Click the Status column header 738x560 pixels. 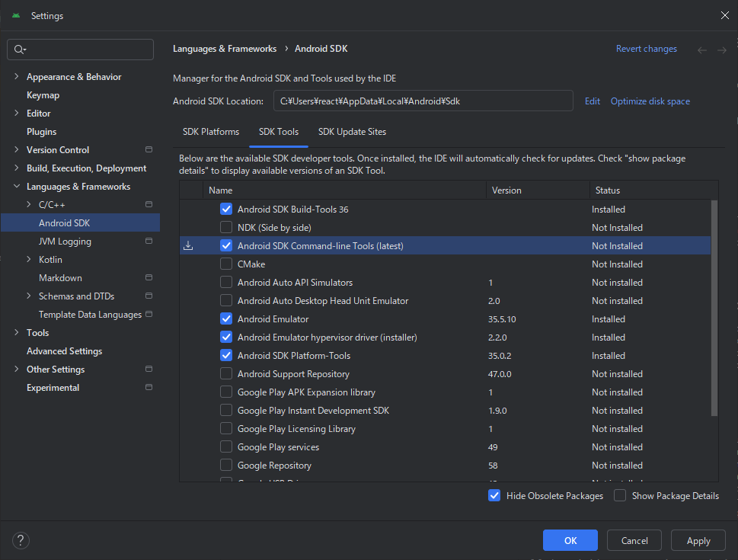653,190
